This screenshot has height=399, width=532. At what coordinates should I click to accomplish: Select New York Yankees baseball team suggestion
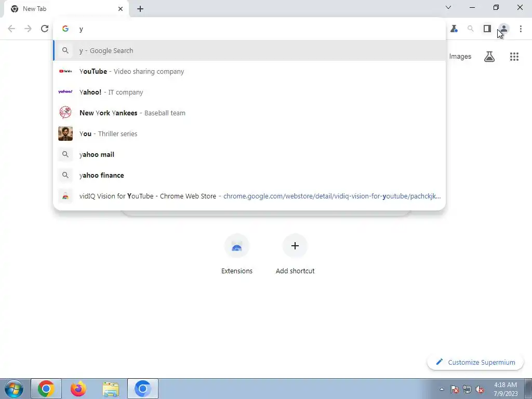(x=249, y=113)
